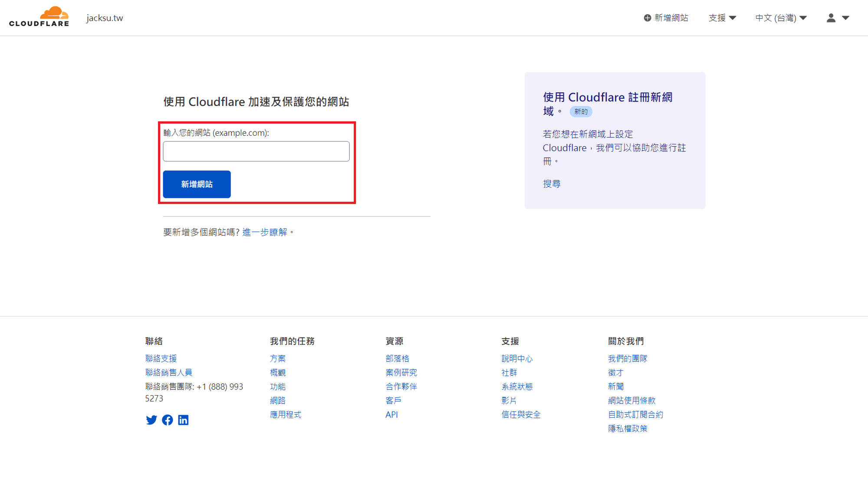Open 聯絡銷售人員 footer link
Image resolution: width=868 pixels, height=488 pixels.
(169, 373)
